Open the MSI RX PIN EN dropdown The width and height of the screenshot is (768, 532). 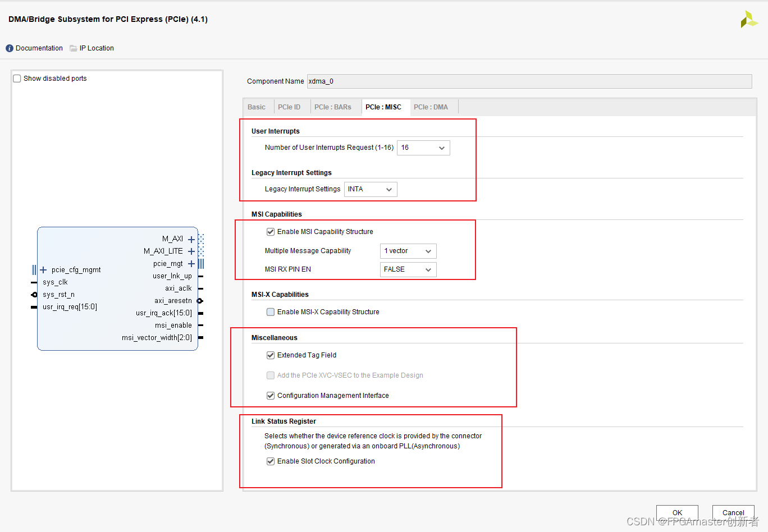click(408, 269)
